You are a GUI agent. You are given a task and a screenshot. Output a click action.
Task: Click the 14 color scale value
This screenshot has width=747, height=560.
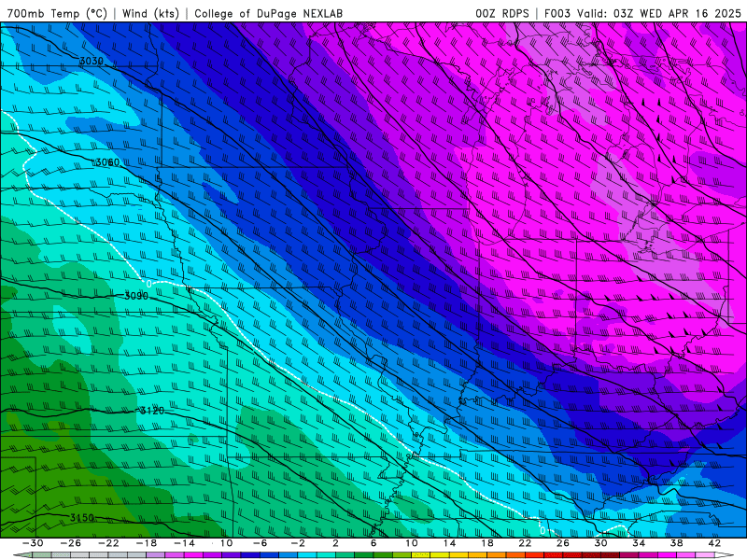[449, 543]
